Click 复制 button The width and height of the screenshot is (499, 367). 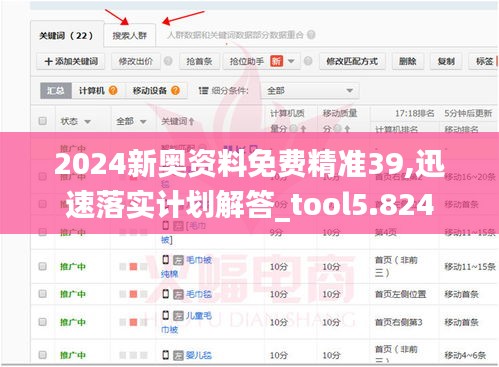click(x=446, y=61)
